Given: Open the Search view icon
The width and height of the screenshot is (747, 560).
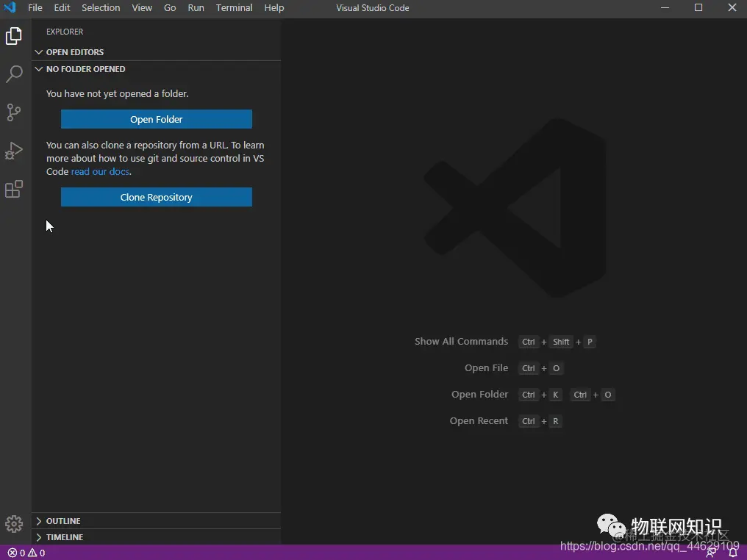Looking at the screenshot, I should pos(14,74).
